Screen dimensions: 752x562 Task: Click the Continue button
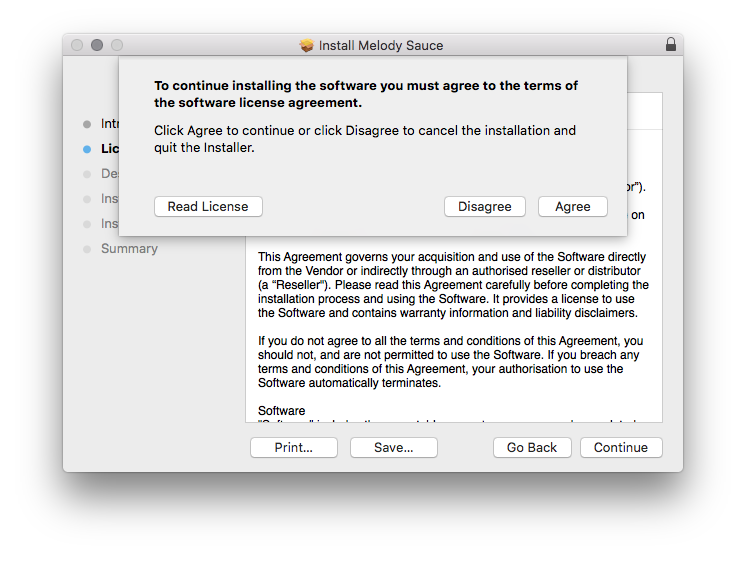[621, 447]
